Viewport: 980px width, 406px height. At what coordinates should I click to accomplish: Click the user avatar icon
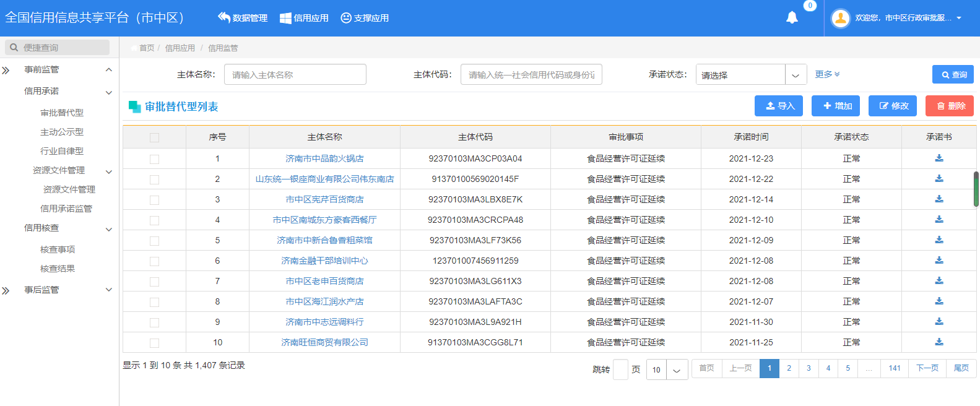(x=840, y=18)
